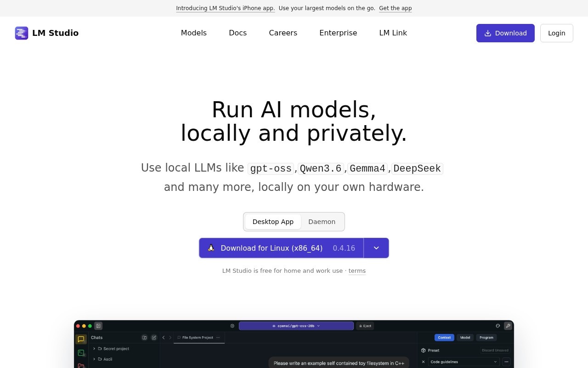Open the Code guidelines preset dropdown
588x368 pixels.
pos(464,362)
